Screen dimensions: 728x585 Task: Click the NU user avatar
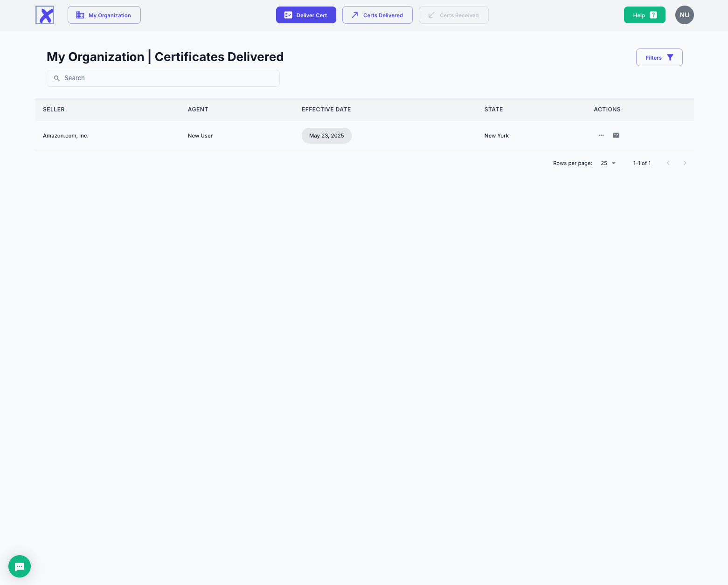pyautogui.click(x=684, y=15)
